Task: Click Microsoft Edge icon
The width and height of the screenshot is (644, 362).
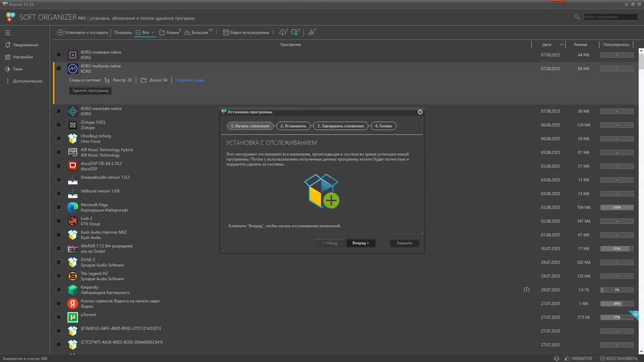Action: point(72,208)
